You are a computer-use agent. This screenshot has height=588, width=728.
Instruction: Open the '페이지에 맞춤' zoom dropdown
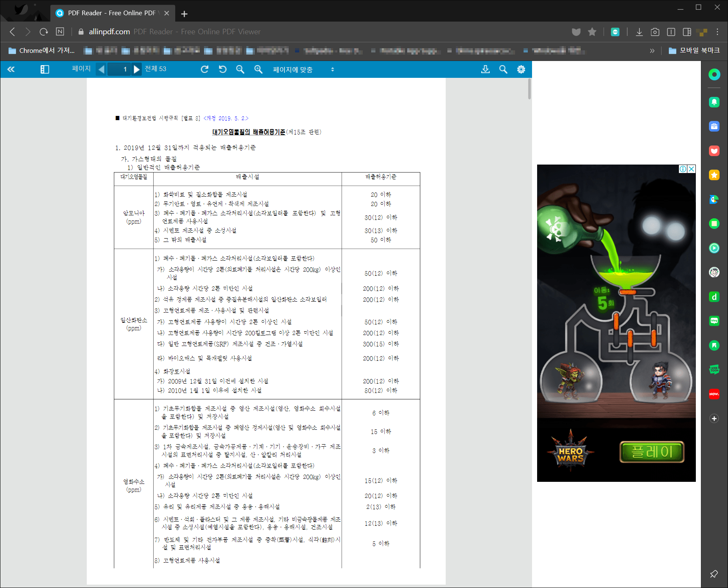click(303, 69)
